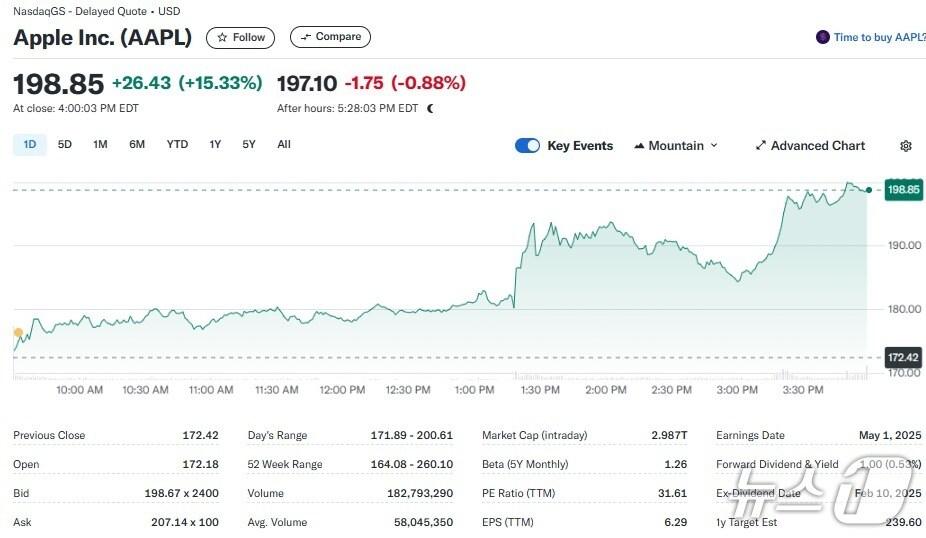Click the yellow key event dot on chart
926x538 pixels.
pos(17,332)
